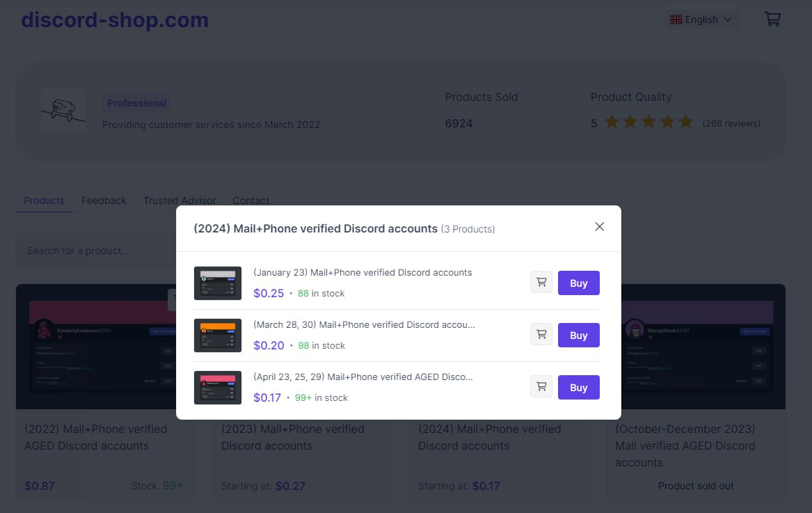Image resolution: width=812 pixels, height=513 pixels.
Task: Expand the English language dropdown
Action: coord(701,19)
